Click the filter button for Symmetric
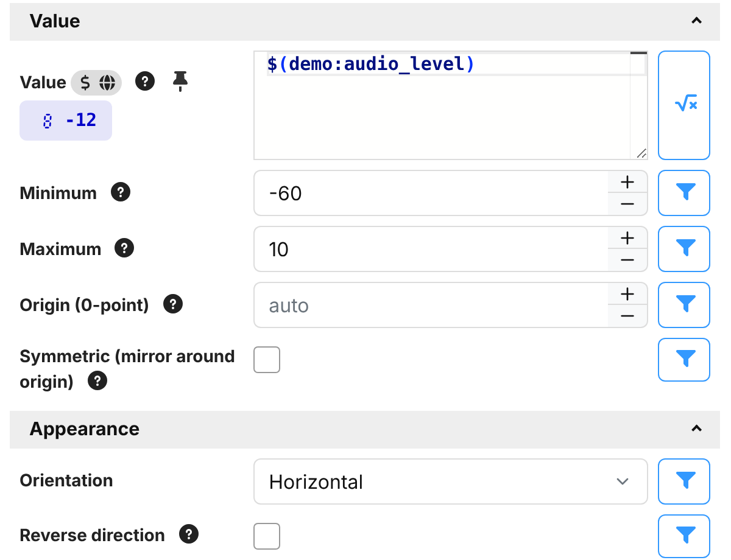 [684, 360]
